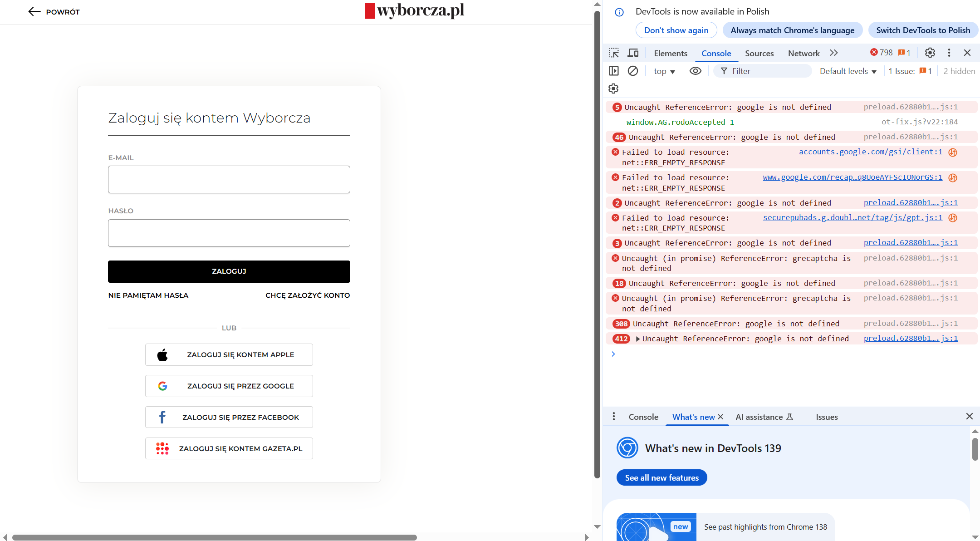980x541 pixels.
Task: Click See all new features button
Action: point(662,477)
